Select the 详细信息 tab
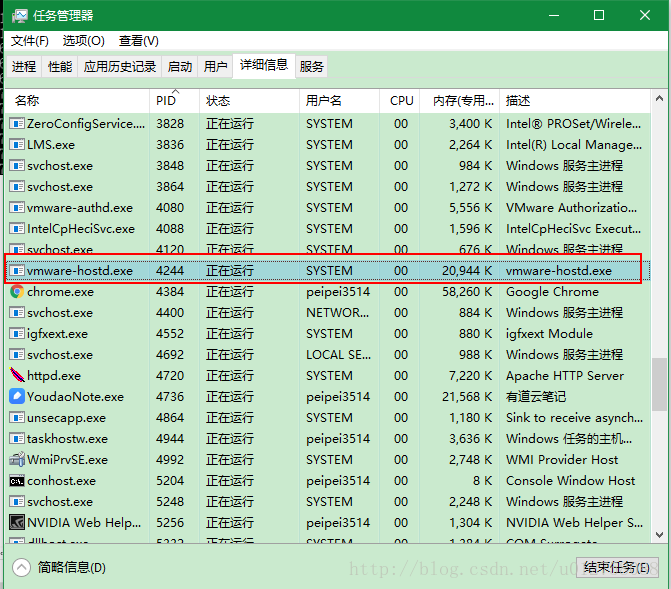Screen dimensions: 671x589 tap(264, 65)
